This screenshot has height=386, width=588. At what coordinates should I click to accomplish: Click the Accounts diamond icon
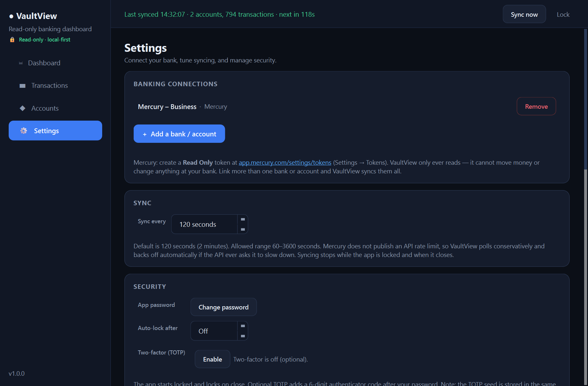[22, 108]
